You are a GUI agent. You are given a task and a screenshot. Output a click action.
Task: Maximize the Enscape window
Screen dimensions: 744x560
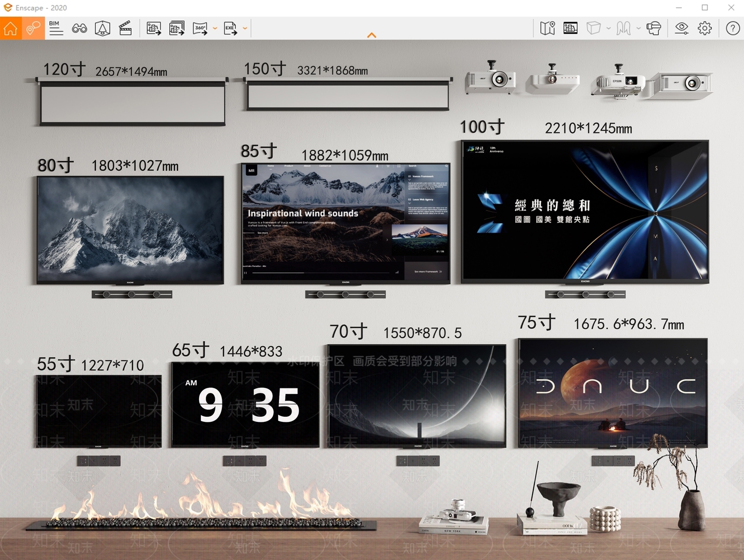click(x=705, y=8)
